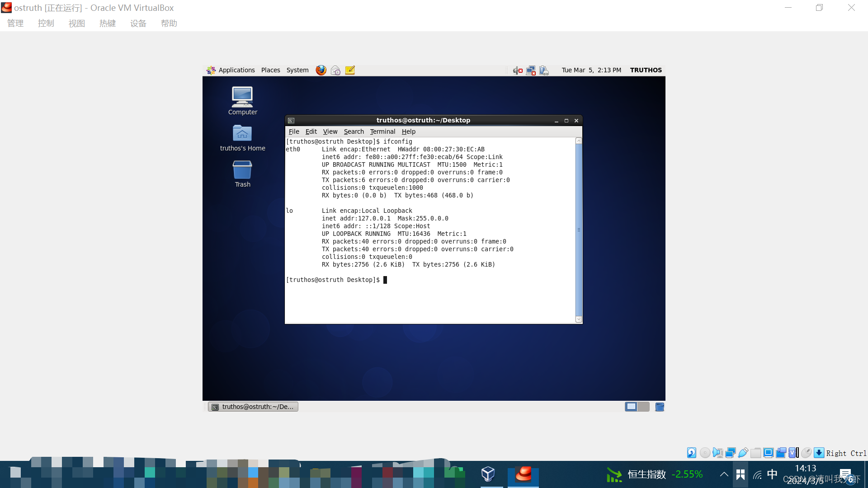Open VirtualBox 设备 menu

point(138,23)
